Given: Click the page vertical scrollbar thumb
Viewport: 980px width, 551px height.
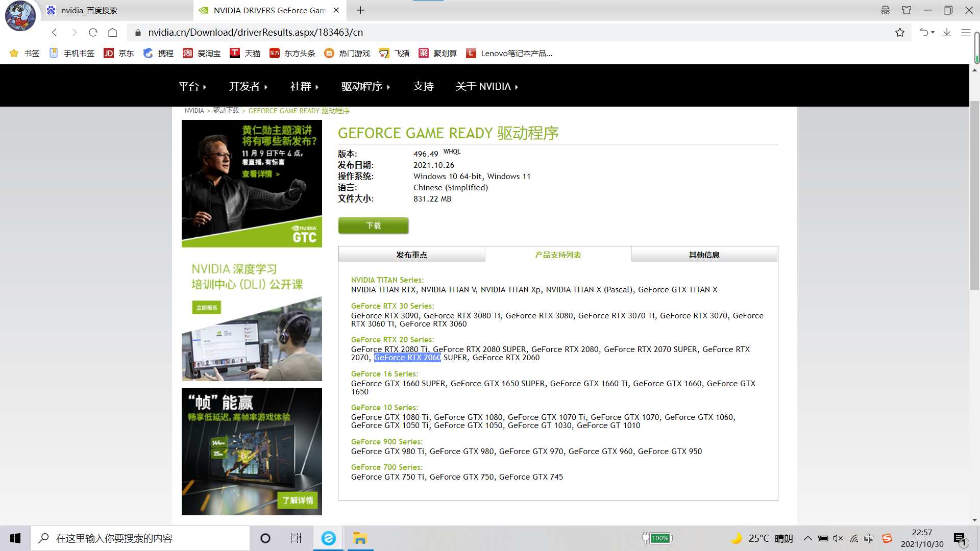Looking at the screenshot, I should (x=974, y=196).
